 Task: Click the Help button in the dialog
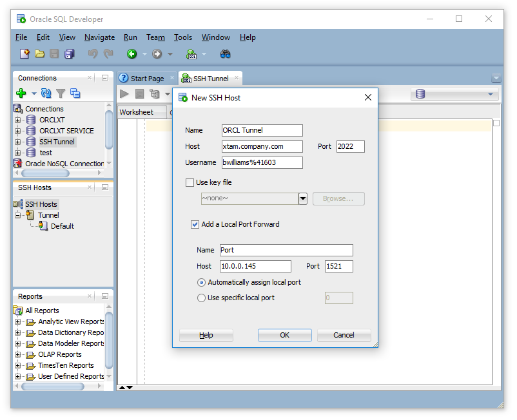pyautogui.click(x=206, y=335)
